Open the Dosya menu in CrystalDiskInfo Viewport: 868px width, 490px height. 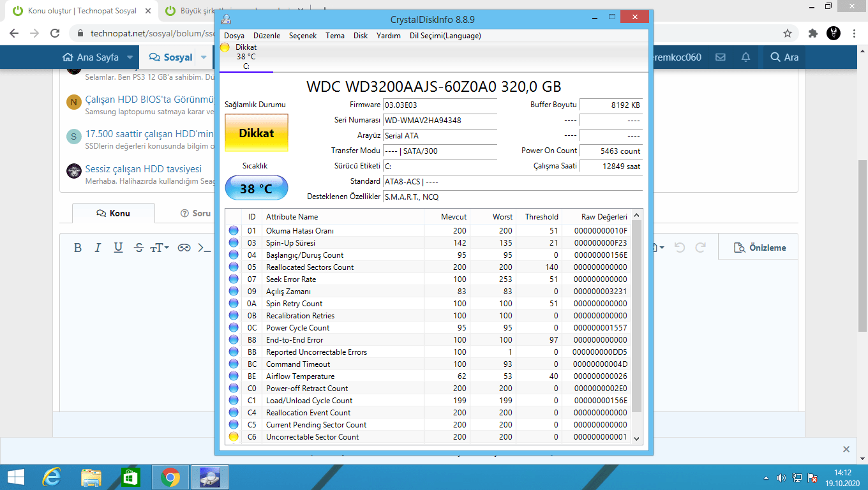(x=234, y=36)
